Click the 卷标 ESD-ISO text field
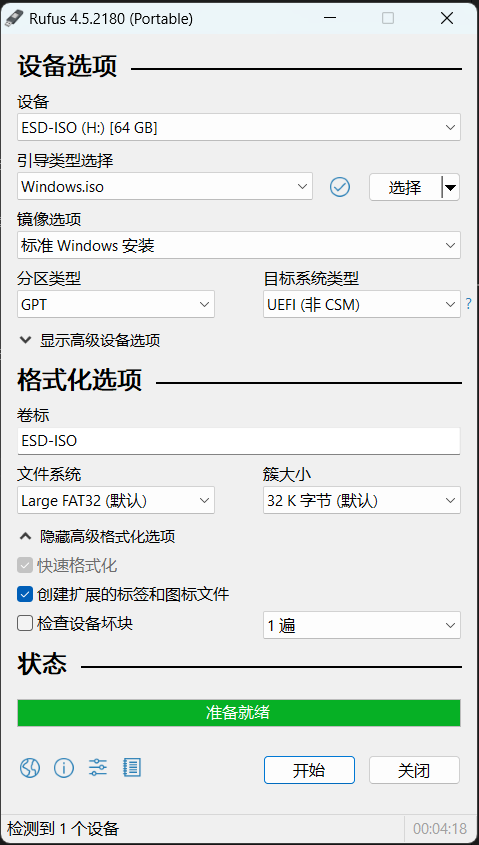The image size is (479, 845). pos(239,441)
